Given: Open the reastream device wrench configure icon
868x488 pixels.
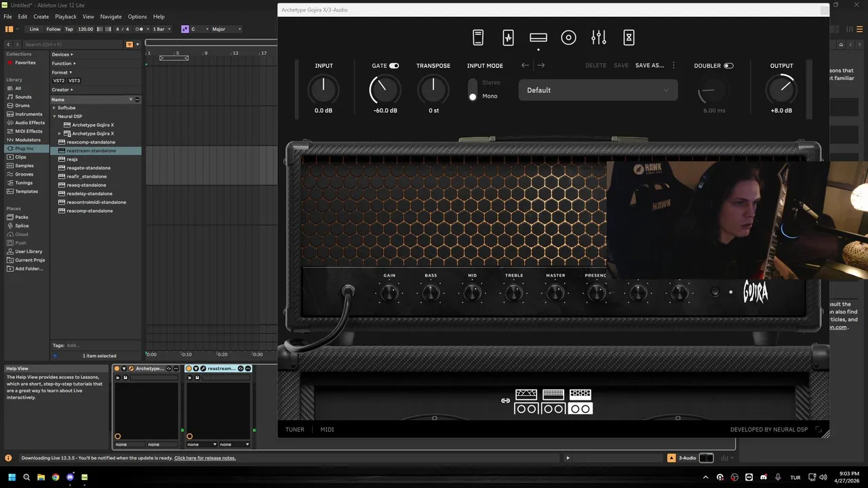Looking at the screenshot, I should (x=203, y=369).
